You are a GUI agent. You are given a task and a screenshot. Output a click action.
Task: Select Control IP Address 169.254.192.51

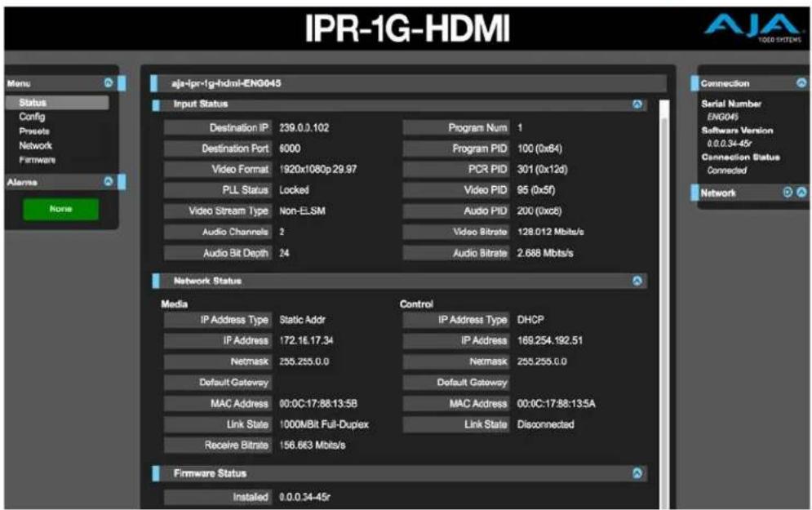tap(549, 341)
